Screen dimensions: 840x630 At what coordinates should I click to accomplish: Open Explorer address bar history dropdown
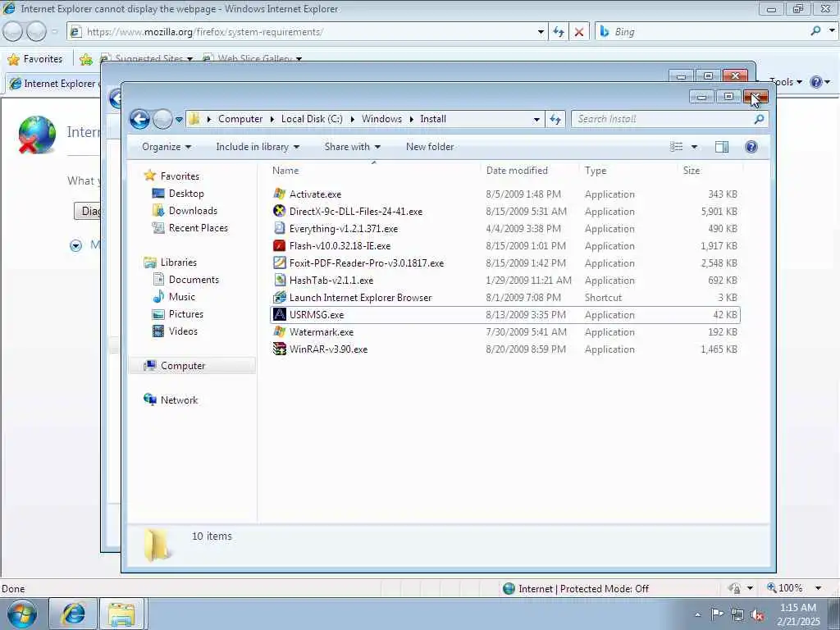(x=536, y=119)
